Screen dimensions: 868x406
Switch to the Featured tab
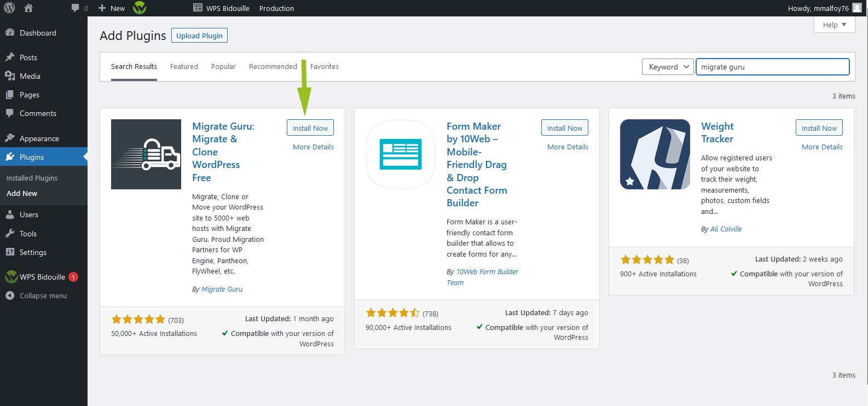184,66
